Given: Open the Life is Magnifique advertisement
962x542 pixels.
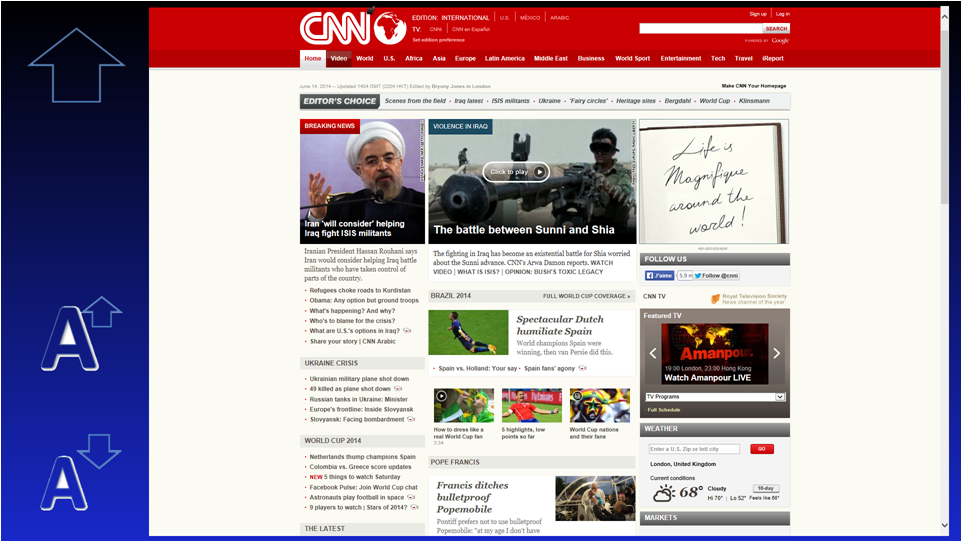Looking at the screenshot, I should pos(714,182).
